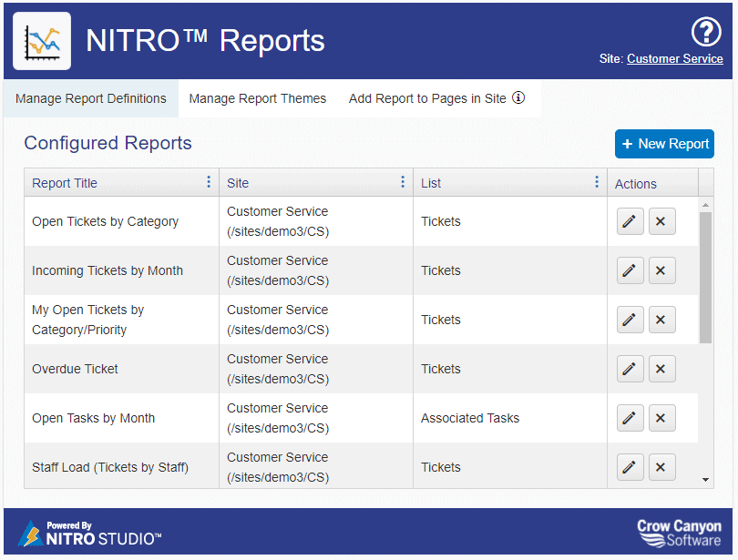Click the table scrollbar down arrow
The height and width of the screenshot is (560, 738).
click(705, 480)
